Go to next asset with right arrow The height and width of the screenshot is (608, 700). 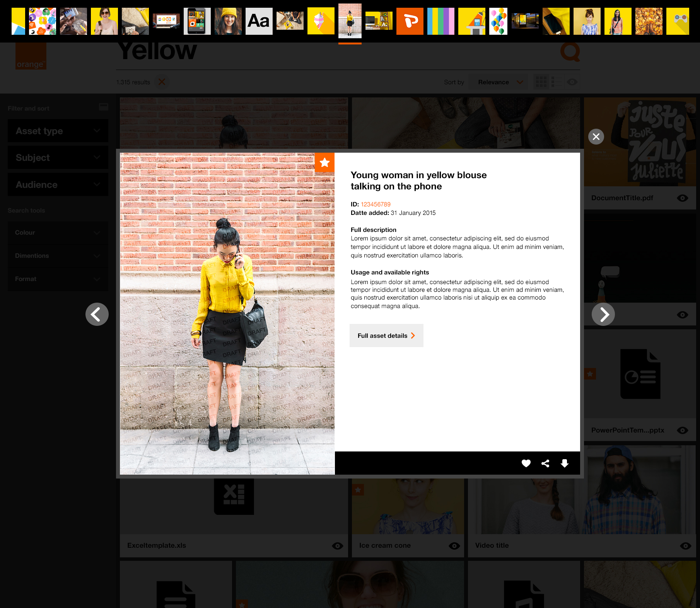[603, 314]
